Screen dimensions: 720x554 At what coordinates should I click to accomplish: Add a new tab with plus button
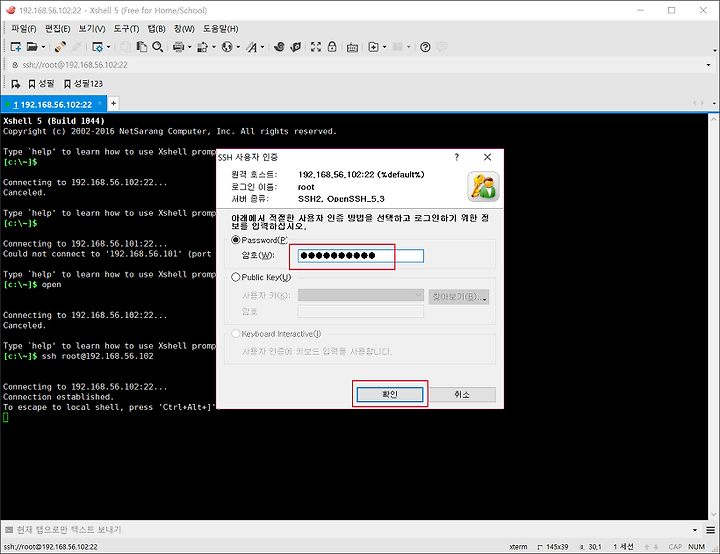(x=113, y=103)
